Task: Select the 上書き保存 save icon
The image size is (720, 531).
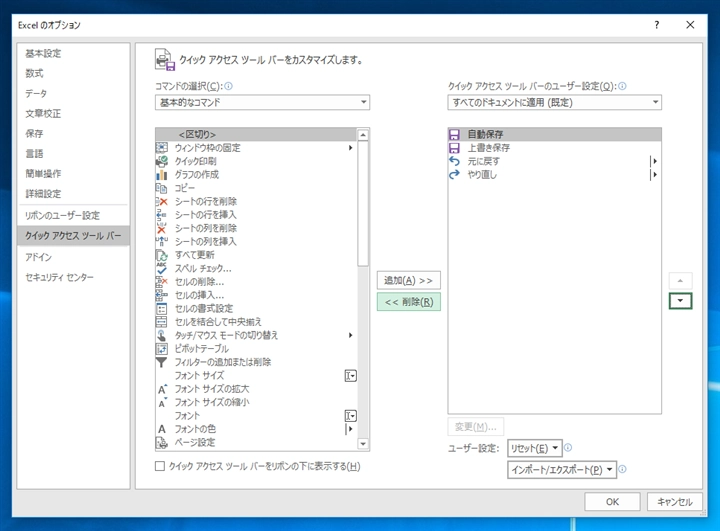Action: click(x=454, y=147)
